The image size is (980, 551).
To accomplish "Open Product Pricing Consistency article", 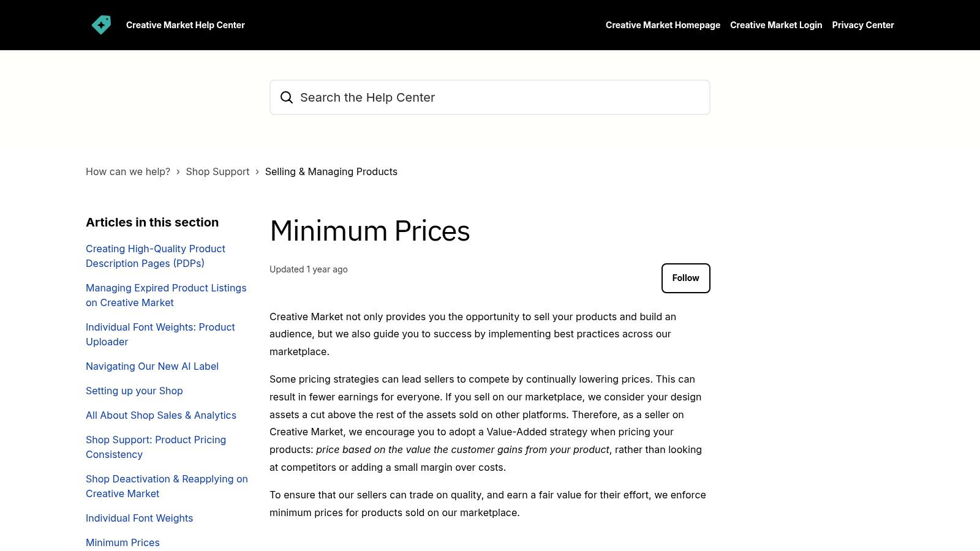I will pos(156,447).
